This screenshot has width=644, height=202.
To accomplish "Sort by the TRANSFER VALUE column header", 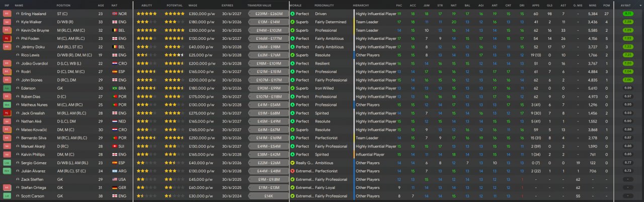I will [260, 5].
